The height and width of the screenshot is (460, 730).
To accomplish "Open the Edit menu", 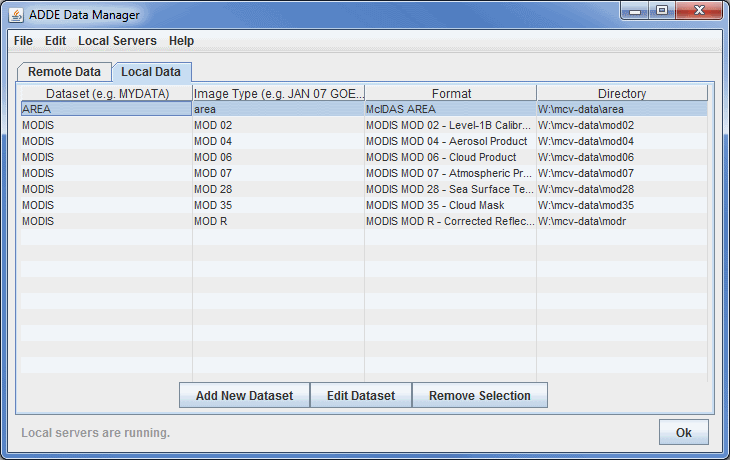I will point(55,41).
